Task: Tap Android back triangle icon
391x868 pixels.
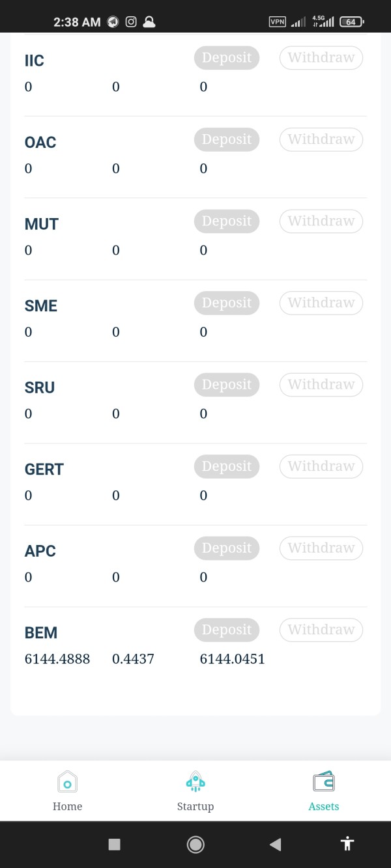Action: pos(275,845)
